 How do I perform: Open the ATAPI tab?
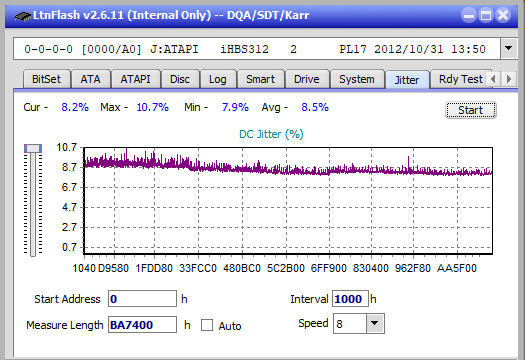(135, 79)
